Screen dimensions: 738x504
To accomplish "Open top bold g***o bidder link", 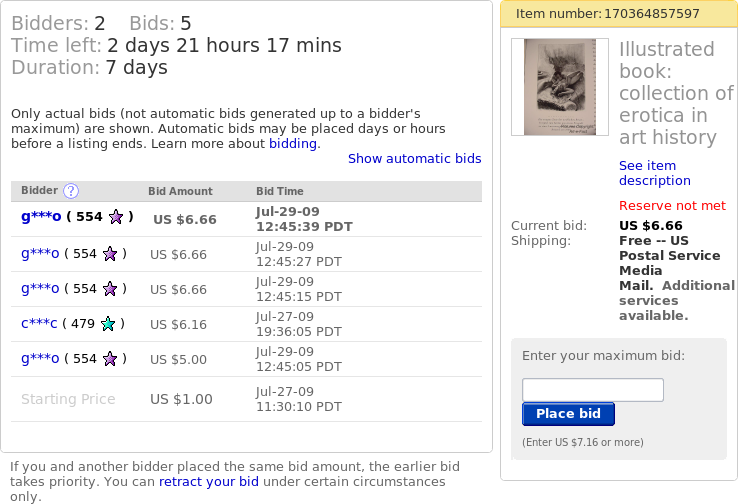I will point(41,217).
